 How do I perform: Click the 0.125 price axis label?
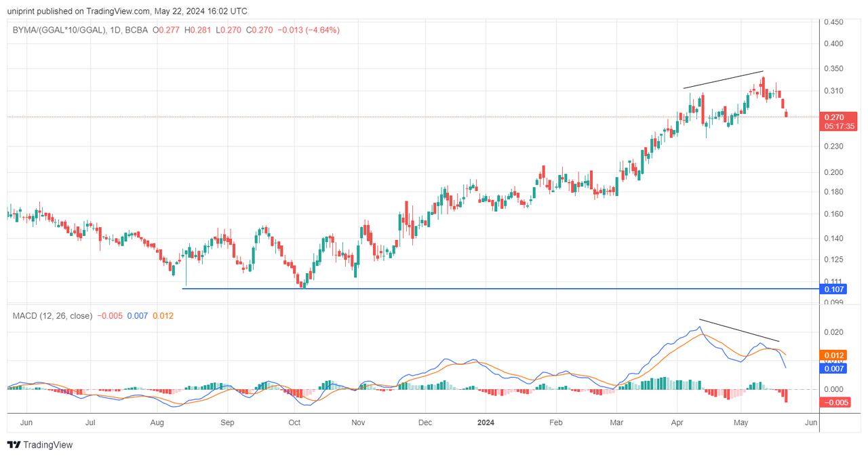833,260
